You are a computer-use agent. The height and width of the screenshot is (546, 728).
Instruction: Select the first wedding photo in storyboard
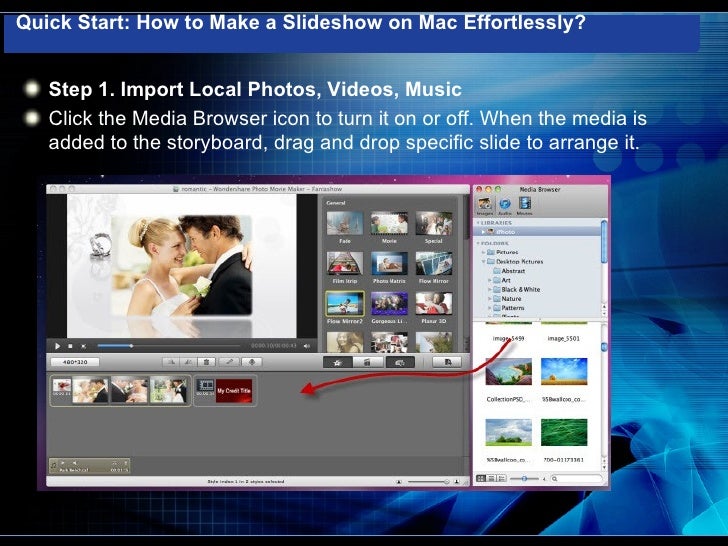[x=90, y=390]
